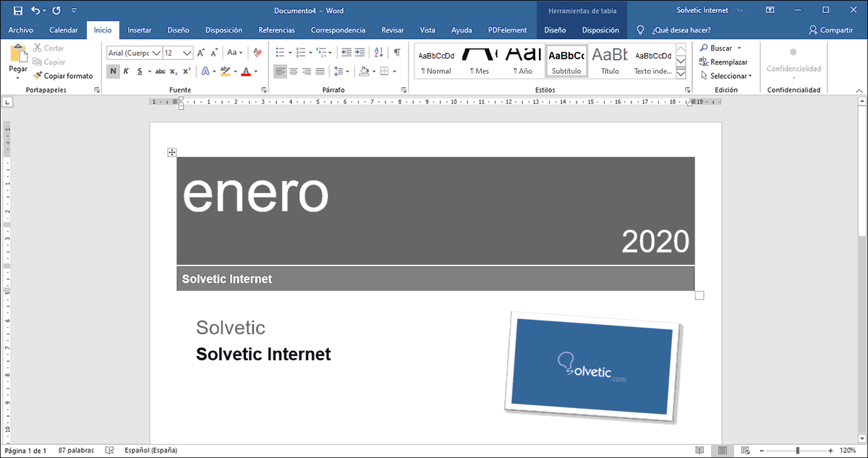The height and width of the screenshot is (458, 868).
Task: Decrease the paragraph indent
Action: pos(346,53)
